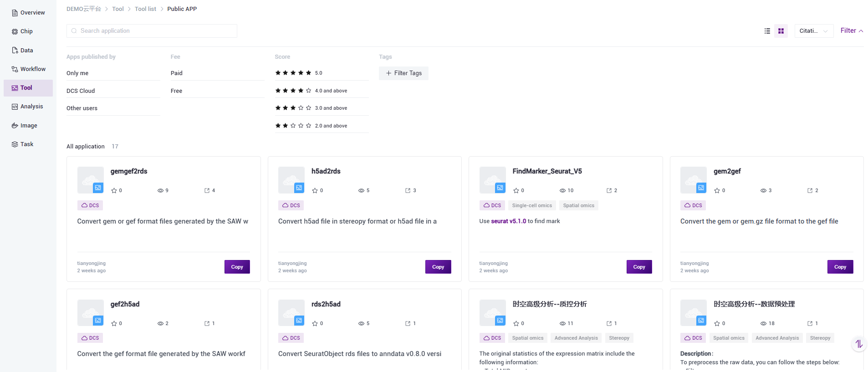Click the Tool breadcrumb link

118,9
